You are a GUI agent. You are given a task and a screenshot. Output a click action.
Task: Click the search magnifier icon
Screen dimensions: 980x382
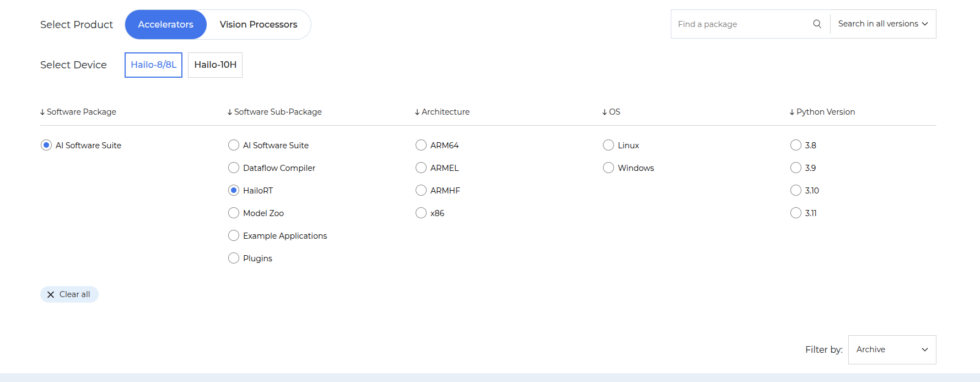click(x=817, y=24)
